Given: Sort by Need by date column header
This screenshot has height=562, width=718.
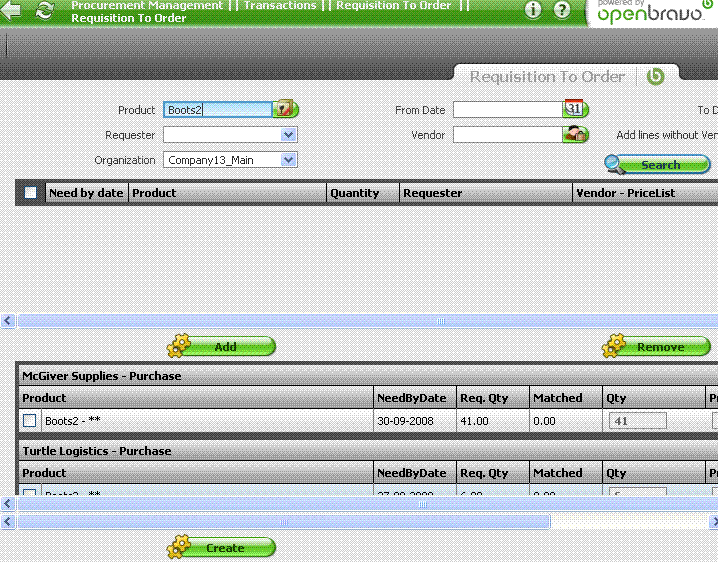Looking at the screenshot, I should 86,193.
